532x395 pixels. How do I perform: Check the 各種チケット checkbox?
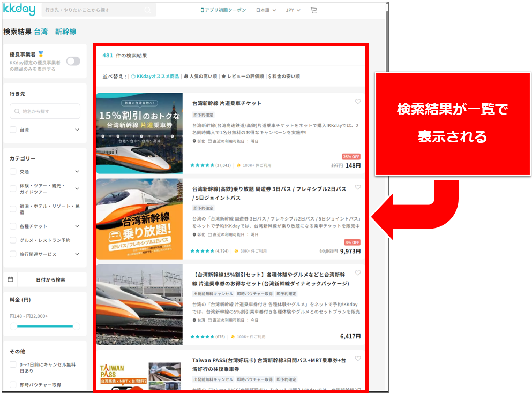click(13, 226)
